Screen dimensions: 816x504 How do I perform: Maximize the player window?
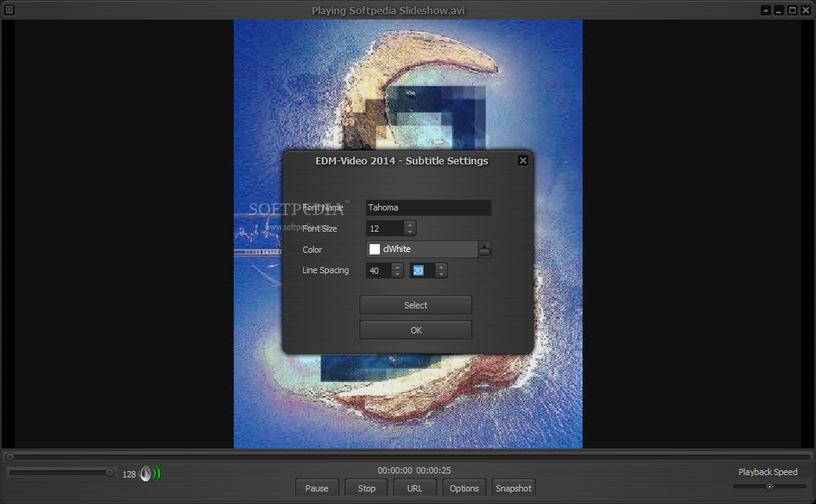pyautogui.click(x=793, y=10)
